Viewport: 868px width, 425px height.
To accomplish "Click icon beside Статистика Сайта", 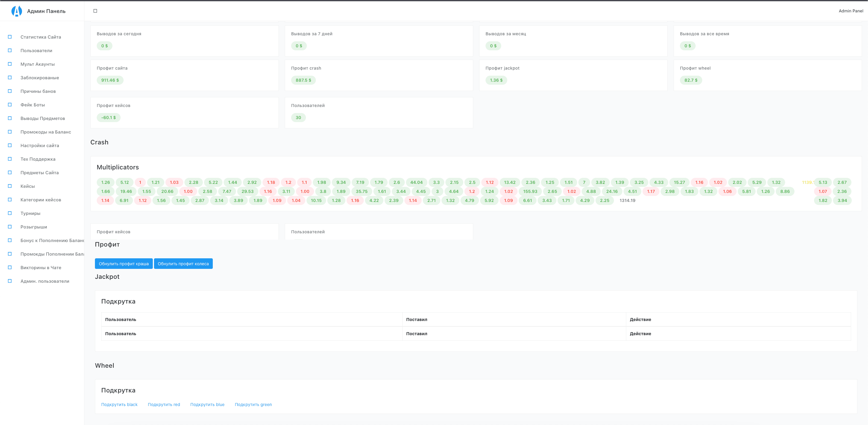I will tap(10, 37).
